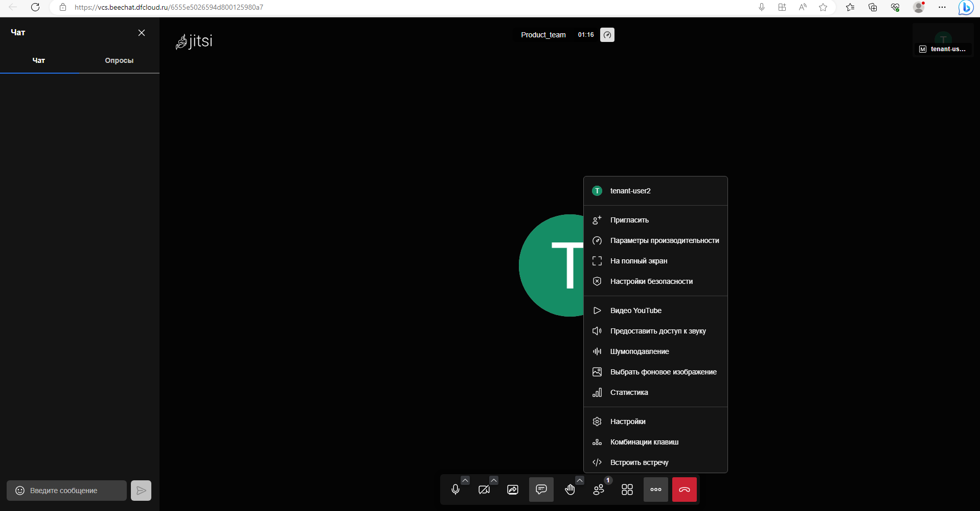Open performance settings icon next to timer
The image size is (980, 511).
coord(607,35)
